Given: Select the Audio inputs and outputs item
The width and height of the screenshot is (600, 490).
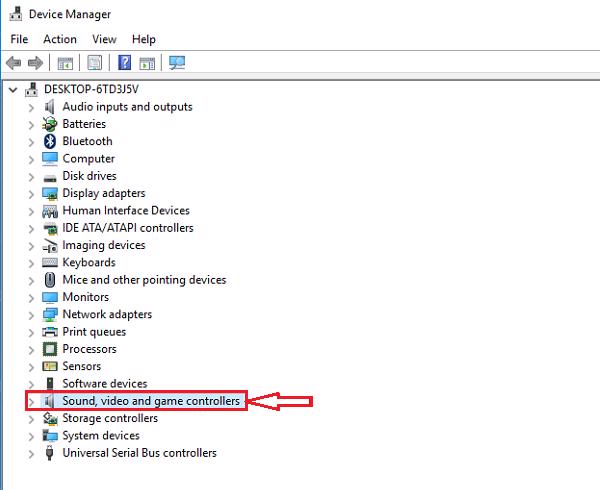Looking at the screenshot, I should point(127,107).
